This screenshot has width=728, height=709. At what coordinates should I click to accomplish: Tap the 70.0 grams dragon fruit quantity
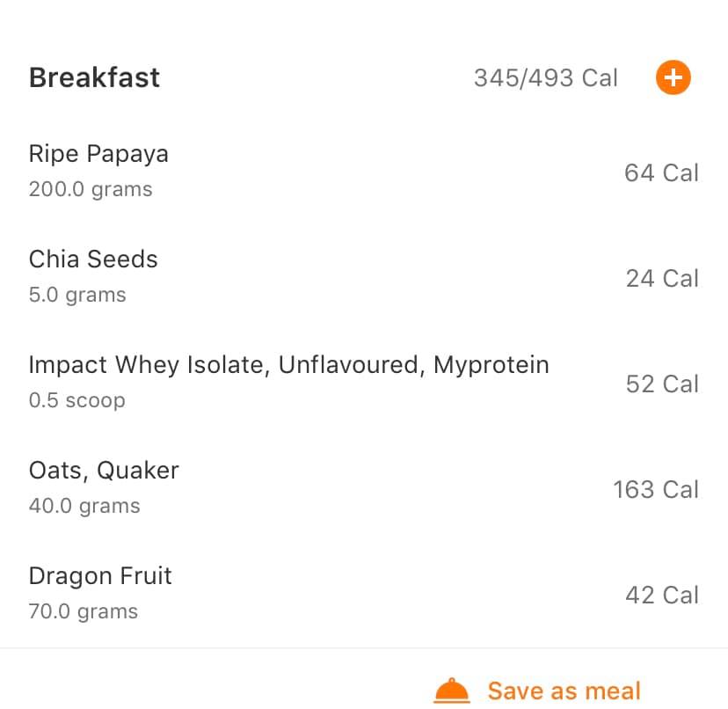point(84,611)
